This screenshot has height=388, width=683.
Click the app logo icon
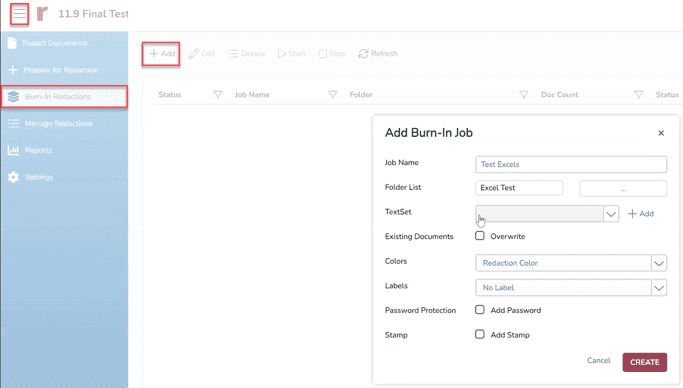tap(42, 14)
